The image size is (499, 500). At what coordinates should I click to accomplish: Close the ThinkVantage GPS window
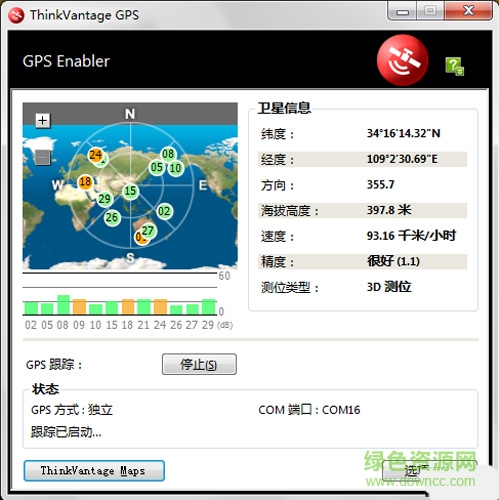(468, 11)
